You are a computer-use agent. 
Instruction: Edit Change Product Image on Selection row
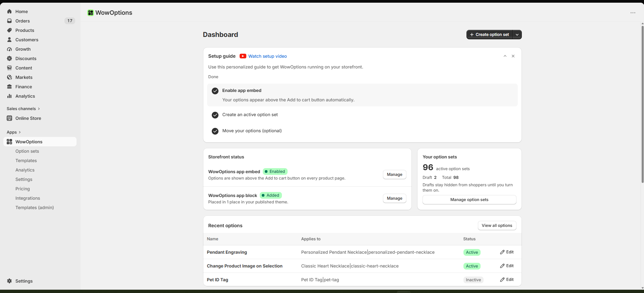pyautogui.click(x=507, y=266)
